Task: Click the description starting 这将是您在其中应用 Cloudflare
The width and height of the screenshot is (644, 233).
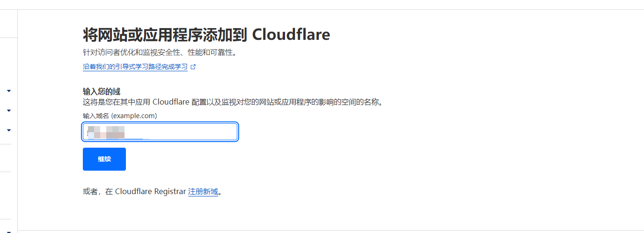Action: tap(234, 102)
